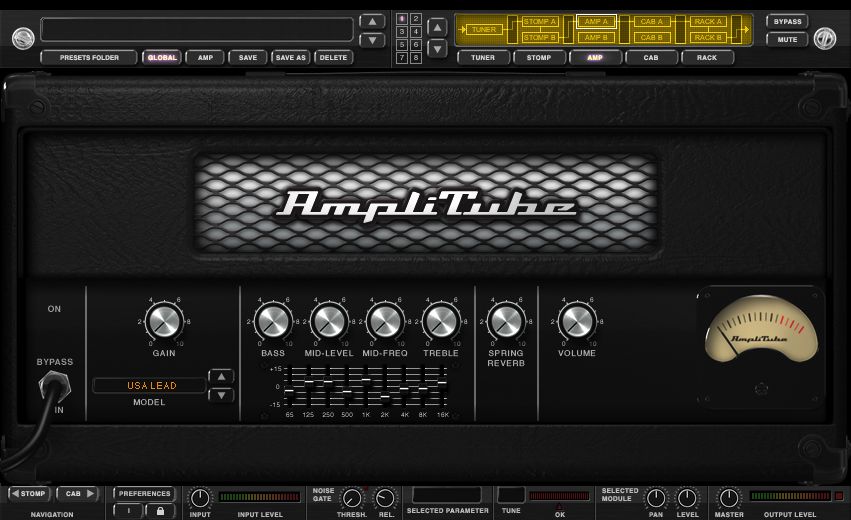The image size is (851, 520).
Task: Switch to the TUNER module tab
Action: [x=483, y=58]
